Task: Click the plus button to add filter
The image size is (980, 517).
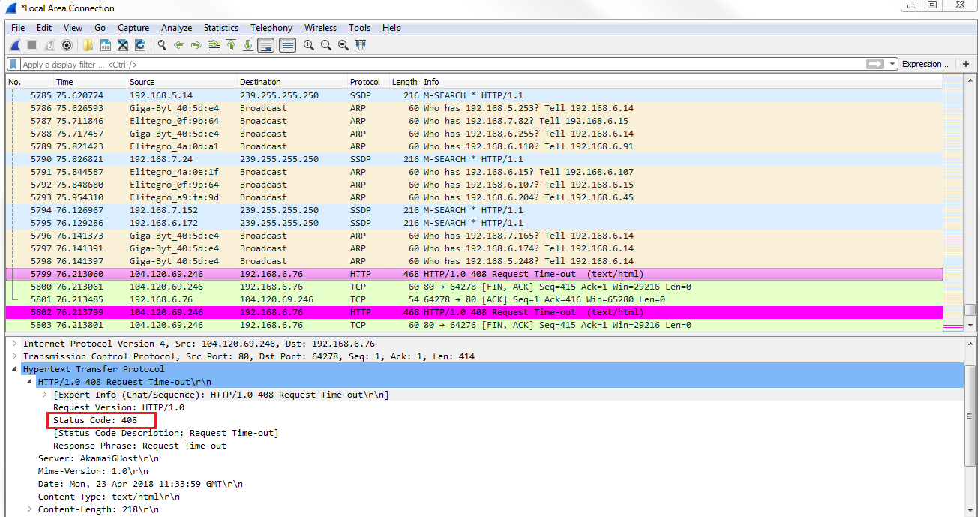Action: pos(966,65)
